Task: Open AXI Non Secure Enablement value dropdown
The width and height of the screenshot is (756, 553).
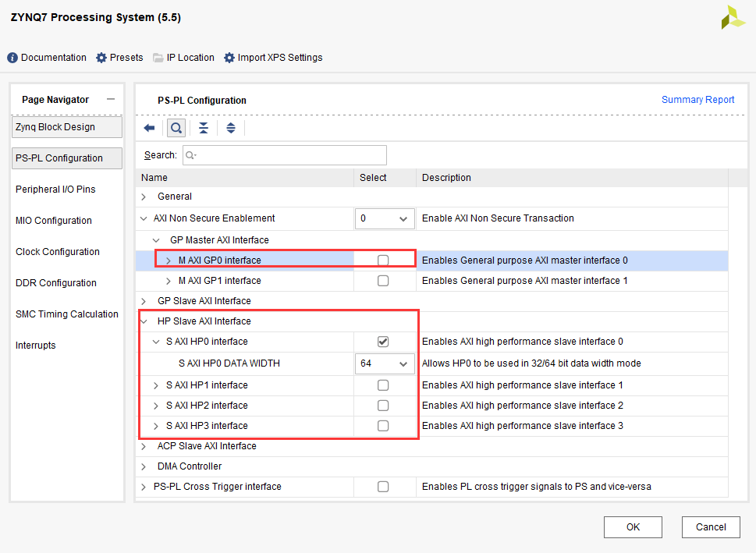Action: pos(385,219)
